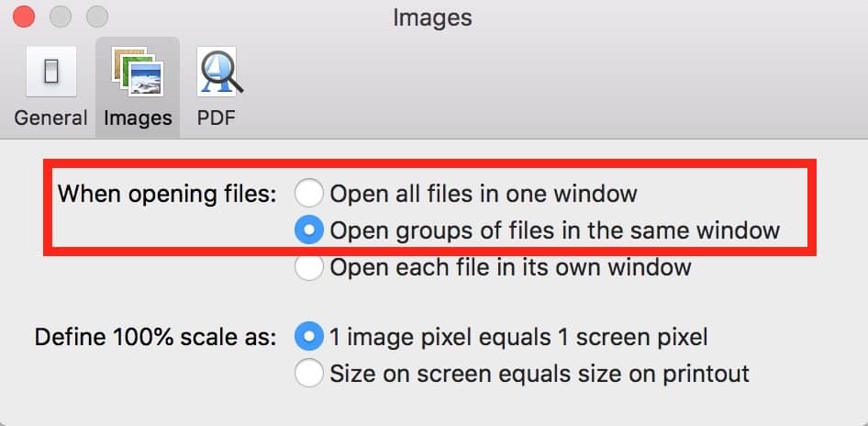The image size is (868, 426).
Task: Click the '1 image pixel equals 1 screen pixel' radio button
Action: [309, 337]
